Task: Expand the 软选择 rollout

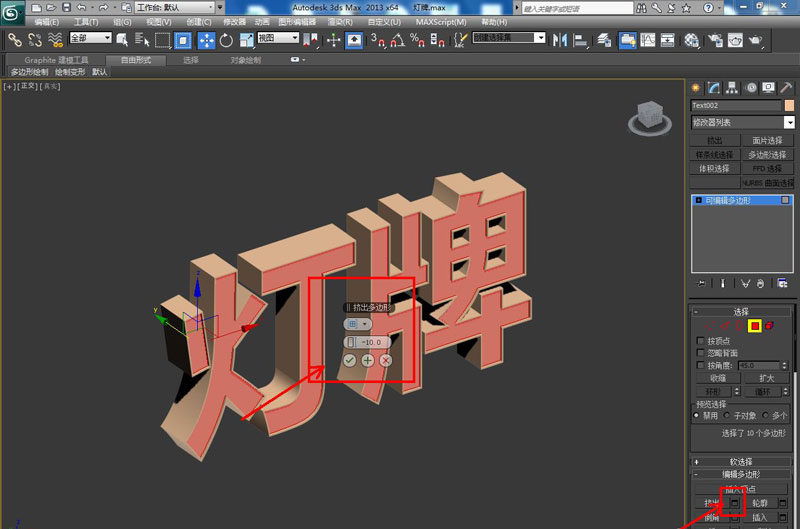Action: 741,462
